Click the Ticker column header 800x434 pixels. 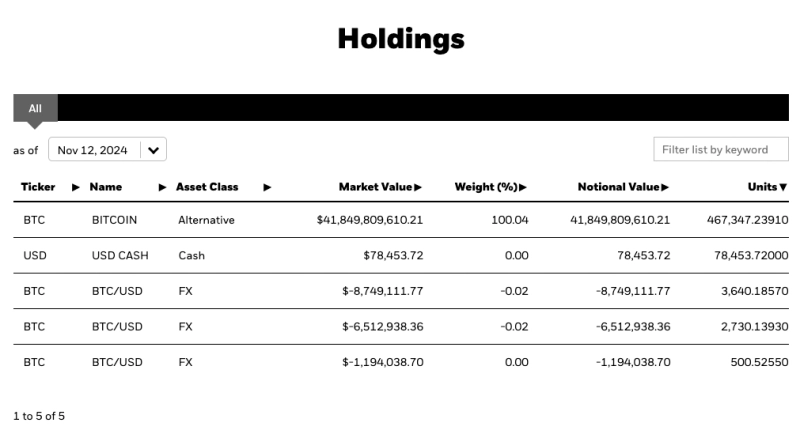click(38, 187)
